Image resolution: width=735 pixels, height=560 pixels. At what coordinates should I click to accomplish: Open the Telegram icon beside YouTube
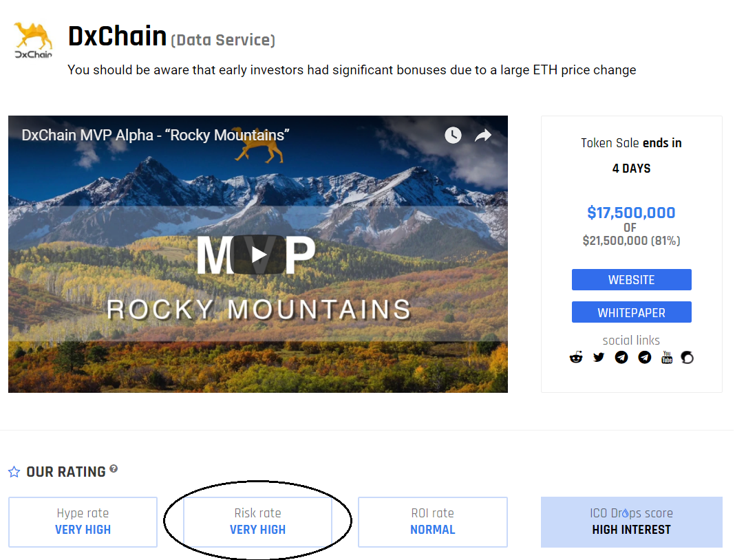[644, 357]
